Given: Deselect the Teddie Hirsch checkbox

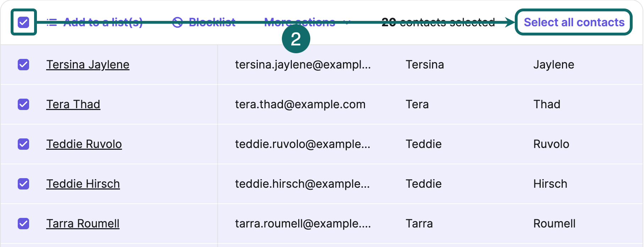Looking at the screenshot, I should point(23,184).
